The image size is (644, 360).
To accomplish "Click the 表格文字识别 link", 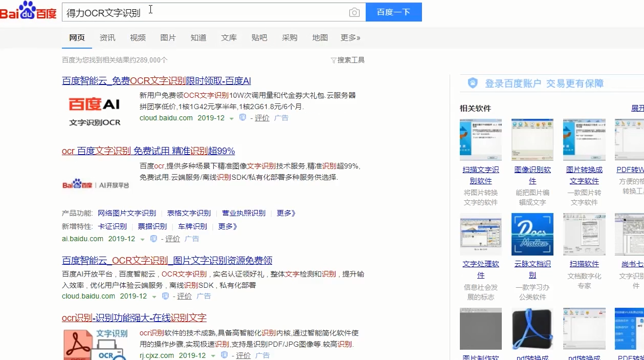I will [x=189, y=213].
